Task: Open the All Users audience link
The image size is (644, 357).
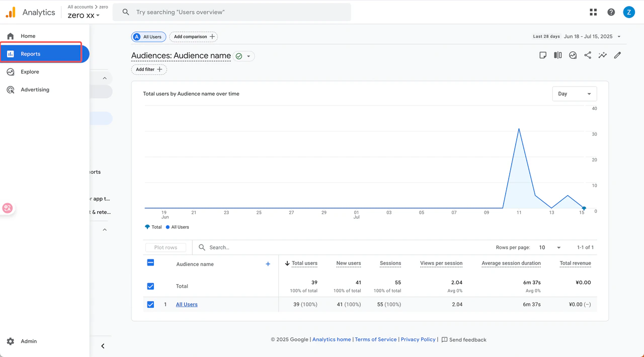Action: point(187,305)
